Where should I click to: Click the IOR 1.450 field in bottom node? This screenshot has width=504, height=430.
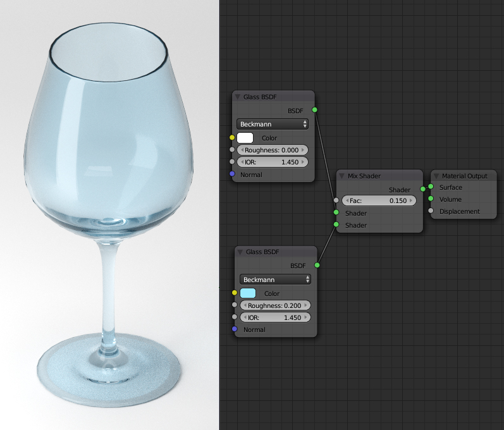275,317
